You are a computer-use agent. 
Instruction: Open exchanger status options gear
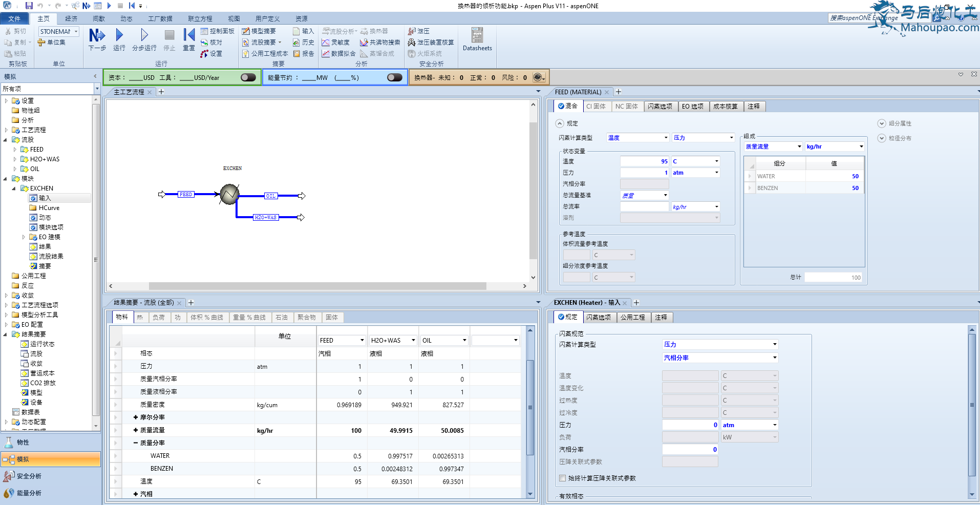point(539,77)
